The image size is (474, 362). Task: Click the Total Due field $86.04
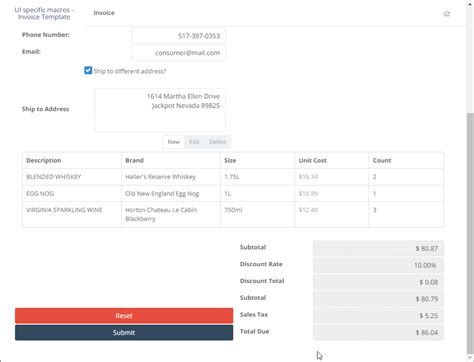[378, 332]
